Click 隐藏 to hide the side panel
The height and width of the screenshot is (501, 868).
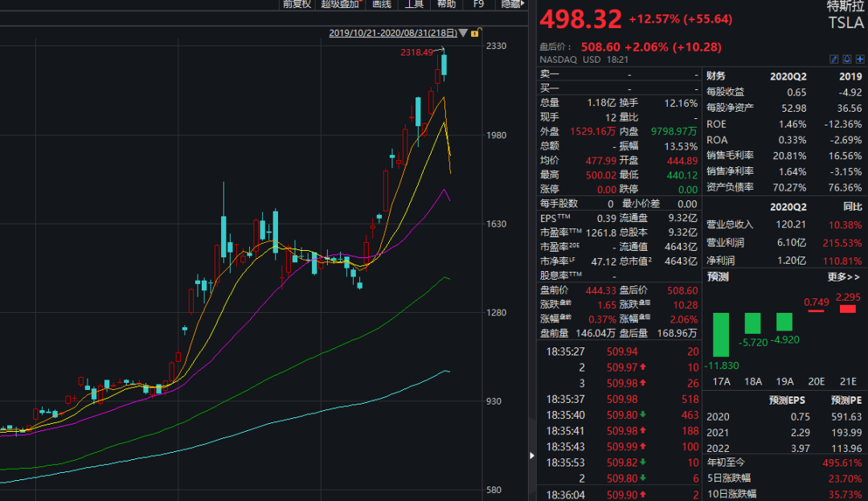(x=512, y=5)
